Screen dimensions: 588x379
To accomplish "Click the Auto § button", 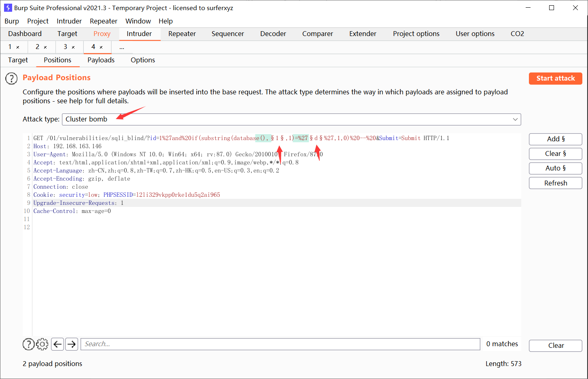I will [x=556, y=168].
